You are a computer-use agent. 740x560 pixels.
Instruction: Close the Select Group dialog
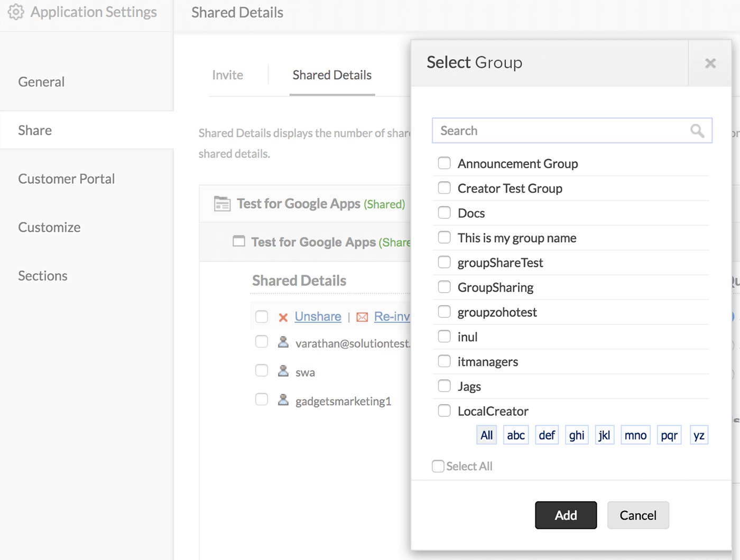pos(710,63)
